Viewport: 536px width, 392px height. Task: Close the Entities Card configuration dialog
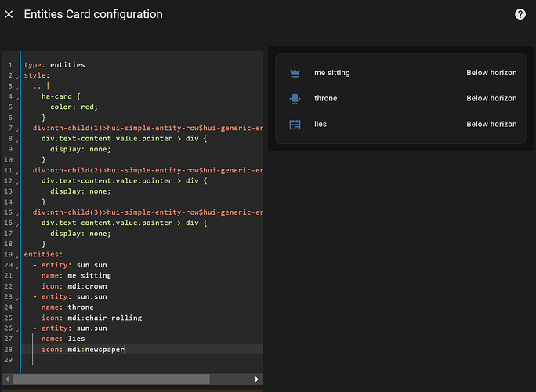click(x=9, y=14)
